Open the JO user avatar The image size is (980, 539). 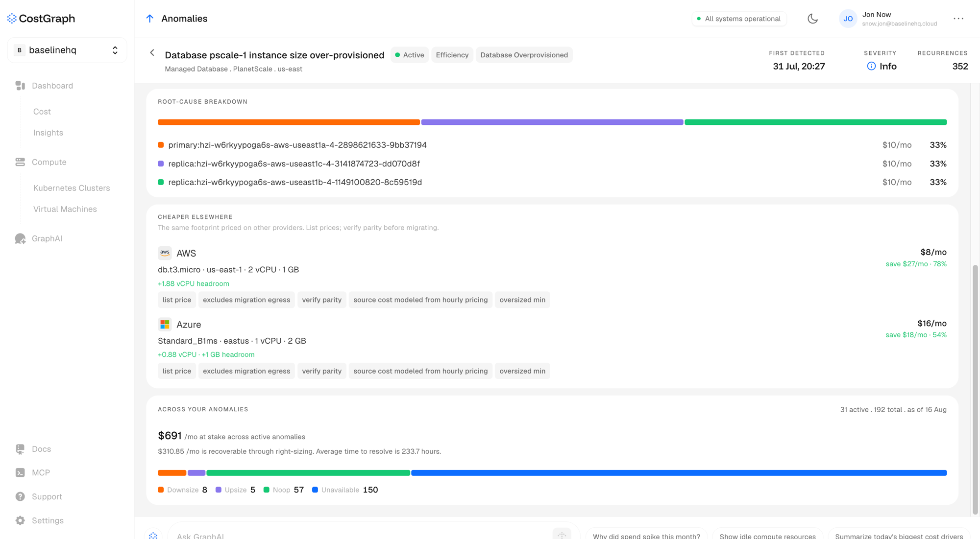[848, 19]
